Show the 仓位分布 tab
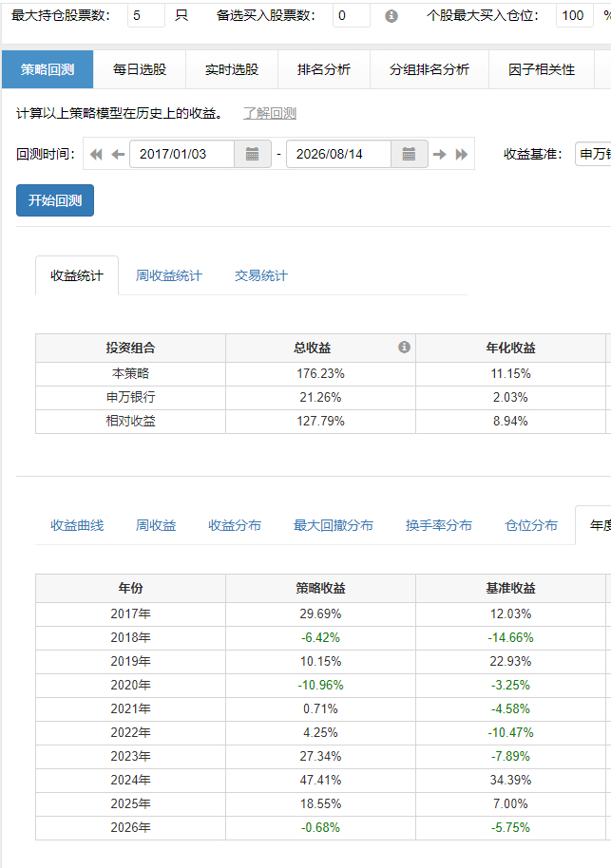This screenshot has height=868, width=611. coord(531,525)
